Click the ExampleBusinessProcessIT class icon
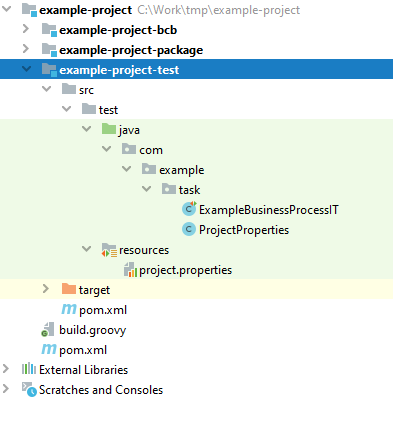The image size is (393, 447). (189, 209)
